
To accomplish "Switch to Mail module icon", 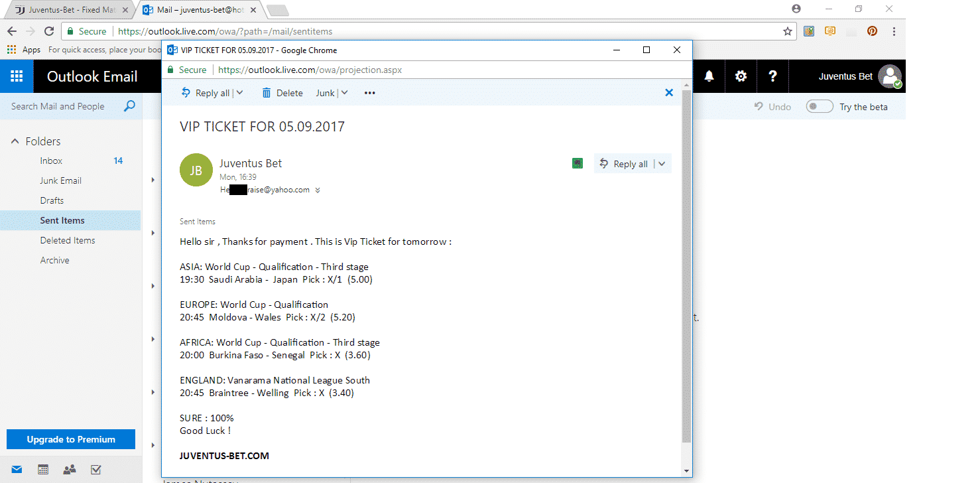I will tap(17, 470).
